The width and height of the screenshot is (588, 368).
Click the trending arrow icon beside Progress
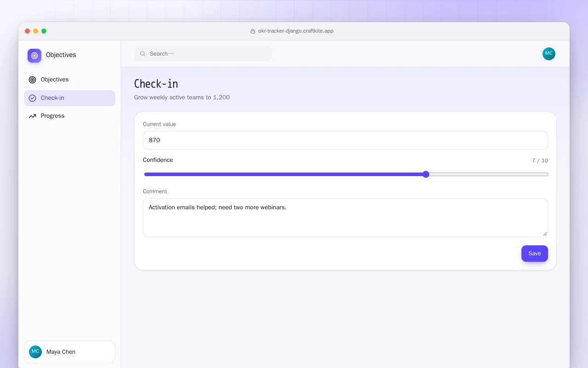(x=32, y=116)
